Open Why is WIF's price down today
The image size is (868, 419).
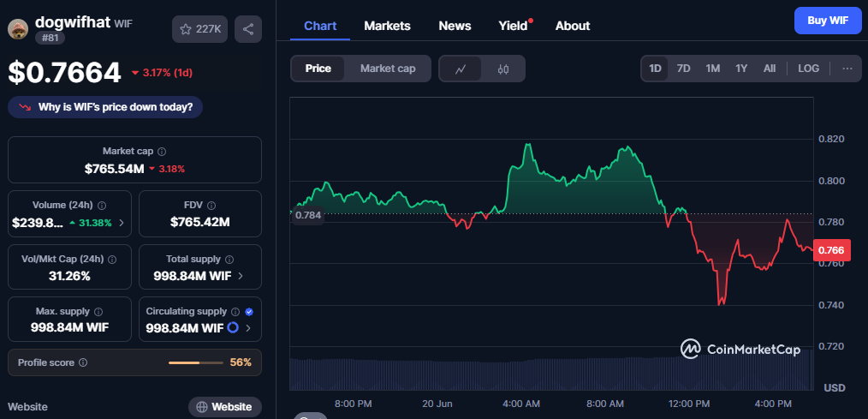[x=105, y=107]
